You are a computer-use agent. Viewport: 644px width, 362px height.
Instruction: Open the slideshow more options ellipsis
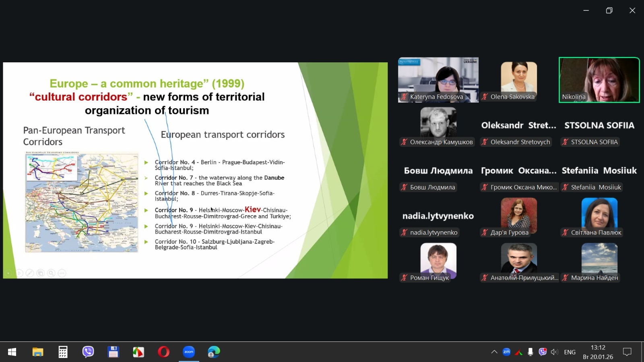62,274
